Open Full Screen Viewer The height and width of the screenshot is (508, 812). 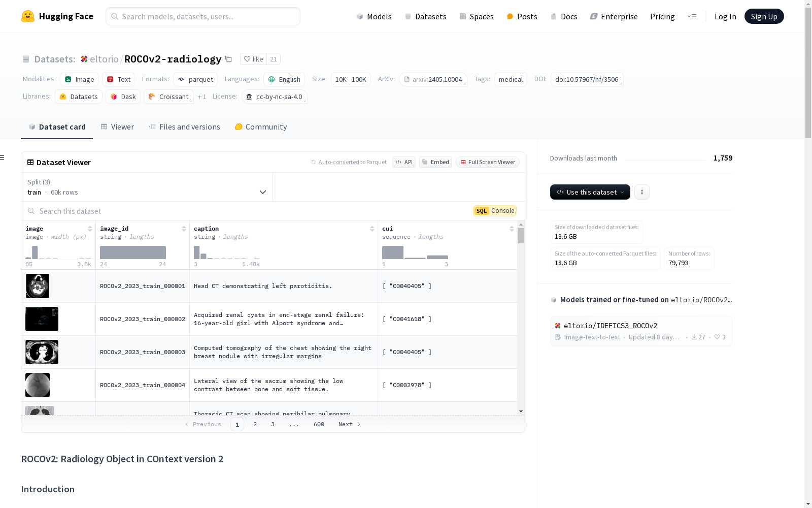[x=488, y=162]
